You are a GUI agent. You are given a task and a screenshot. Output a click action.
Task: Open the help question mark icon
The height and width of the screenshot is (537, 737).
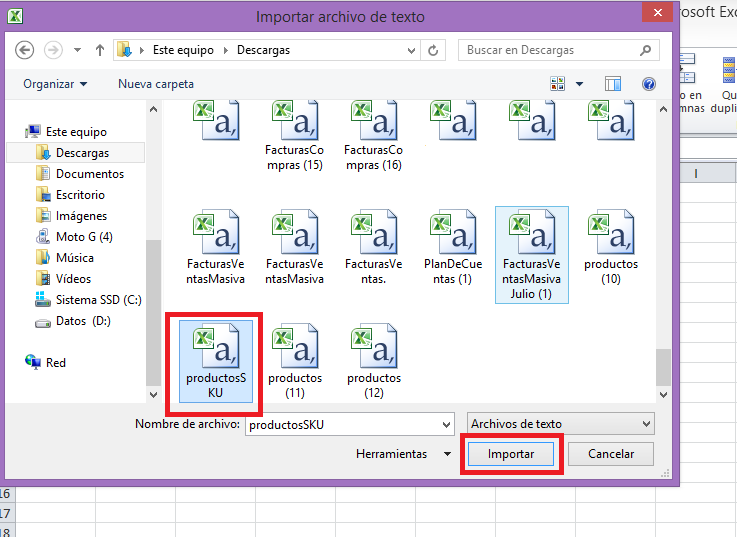pyautogui.click(x=649, y=84)
